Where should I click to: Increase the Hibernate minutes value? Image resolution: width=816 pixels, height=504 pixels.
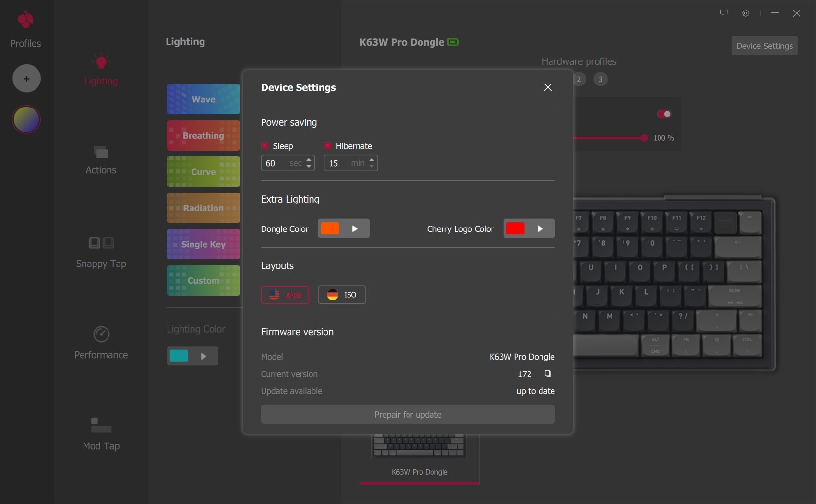tap(372, 159)
